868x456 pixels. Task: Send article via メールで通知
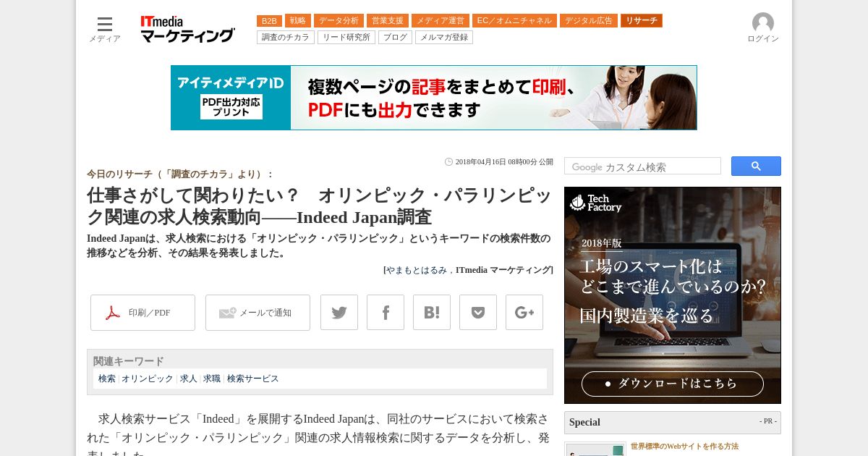[258, 313]
